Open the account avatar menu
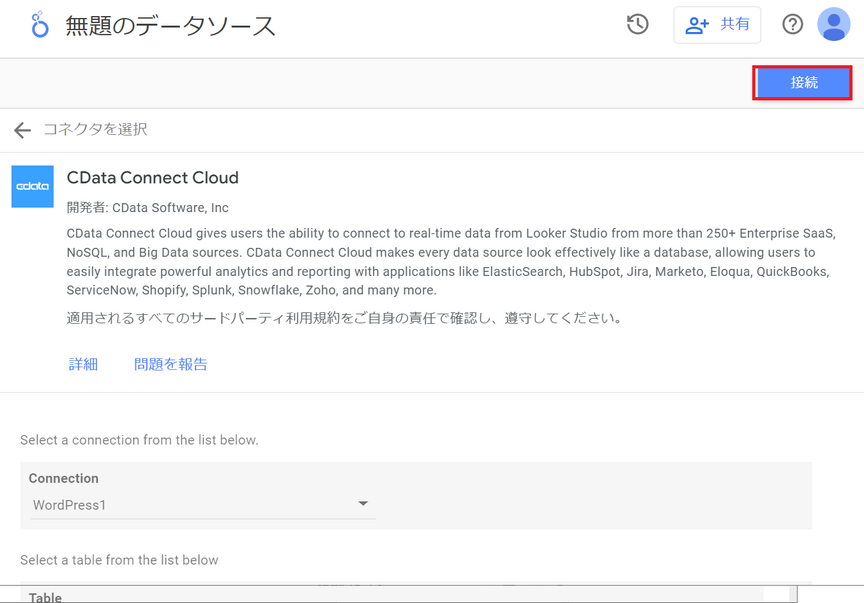The width and height of the screenshot is (864, 603). pyautogui.click(x=834, y=24)
